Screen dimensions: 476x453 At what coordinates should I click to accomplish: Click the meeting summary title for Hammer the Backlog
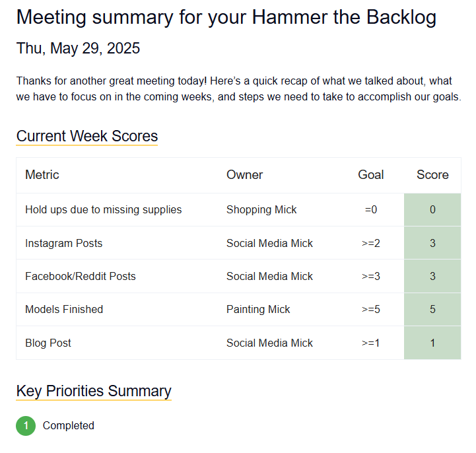(x=226, y=17)
